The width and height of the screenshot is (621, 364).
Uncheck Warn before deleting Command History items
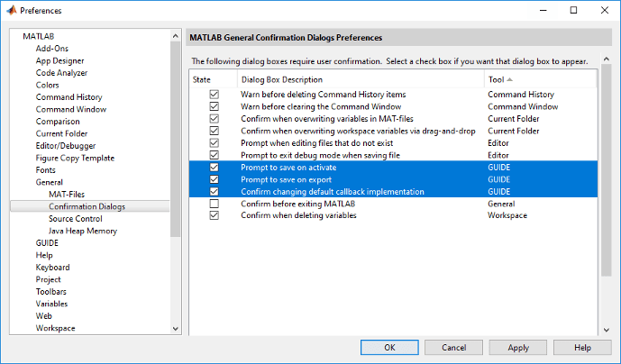[x=214, y=94]
